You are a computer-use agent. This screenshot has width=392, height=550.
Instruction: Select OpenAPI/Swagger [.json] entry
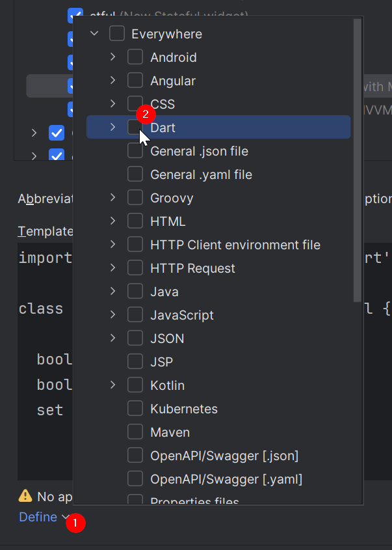coord(224,456)
